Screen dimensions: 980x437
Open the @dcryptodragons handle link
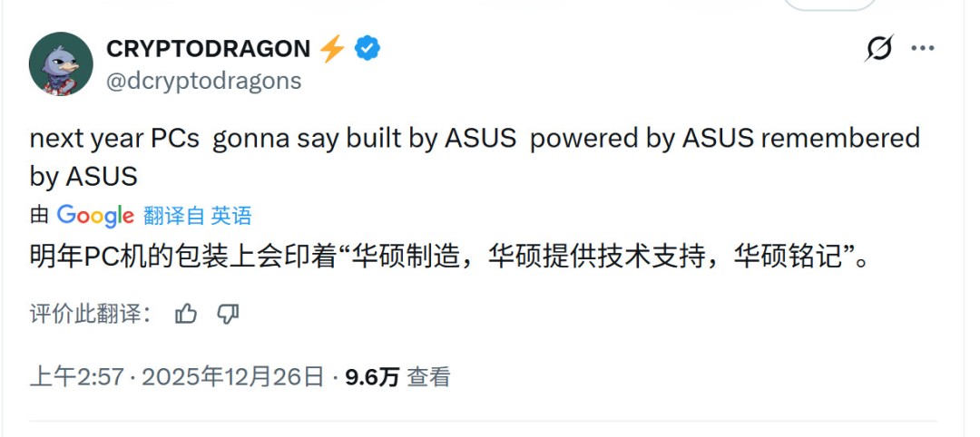pos(203,81)
